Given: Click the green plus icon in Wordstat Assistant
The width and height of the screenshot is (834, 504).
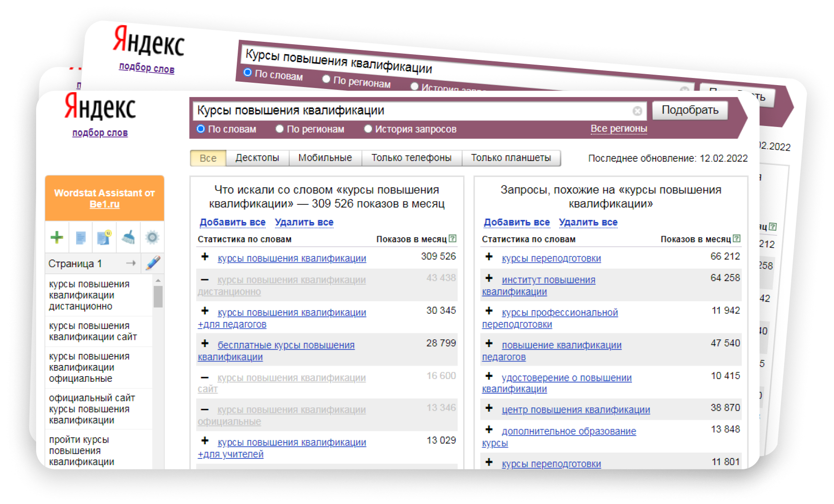Looking at the screenshot, I should (x=57, y=237).
